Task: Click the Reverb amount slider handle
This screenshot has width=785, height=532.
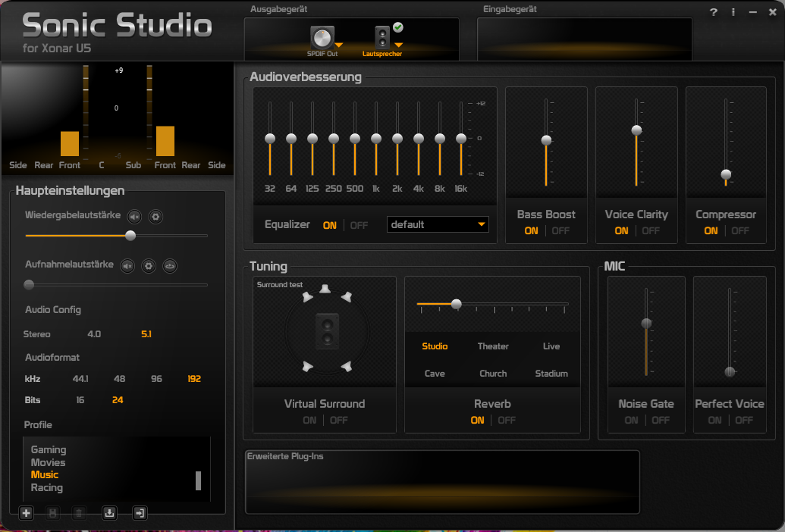Action: click(x=456, y=304)
